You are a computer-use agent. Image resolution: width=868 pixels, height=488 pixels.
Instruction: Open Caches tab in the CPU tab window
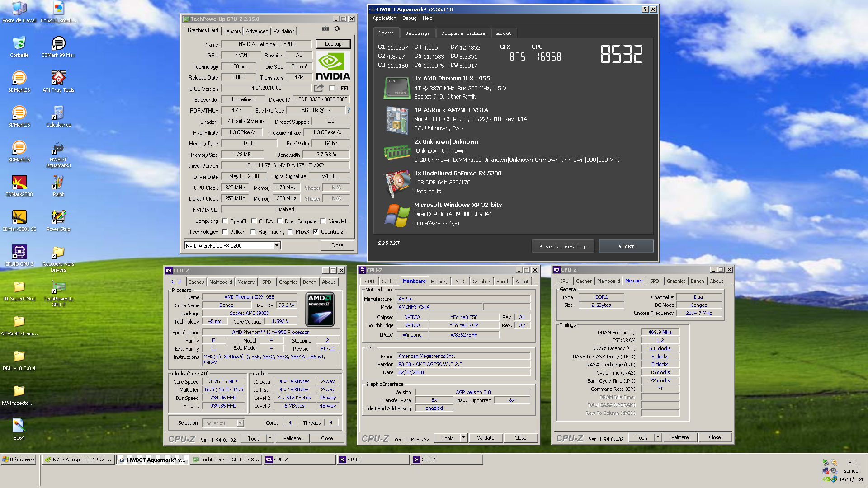point(196,282)
